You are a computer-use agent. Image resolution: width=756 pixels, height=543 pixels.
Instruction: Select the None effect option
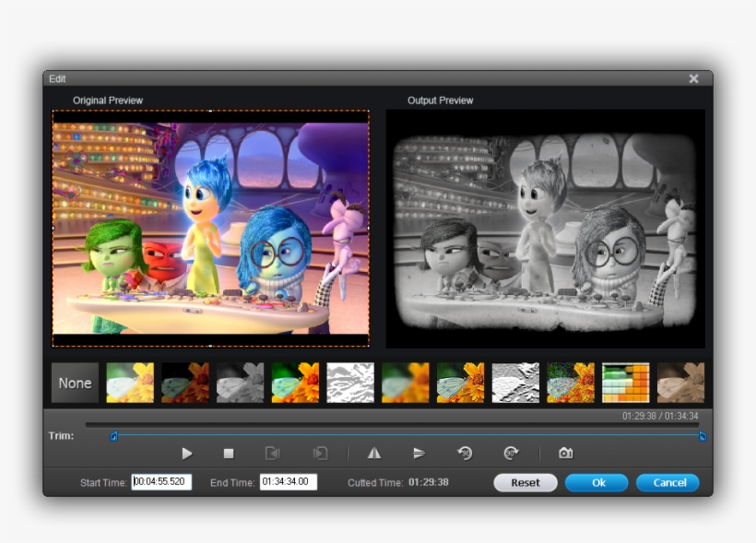point(74,383)
